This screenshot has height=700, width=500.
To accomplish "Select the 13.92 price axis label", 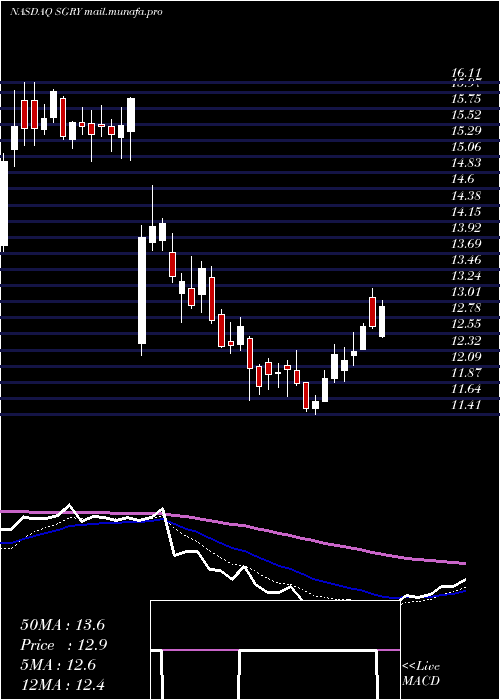I will tap(467, 228).
